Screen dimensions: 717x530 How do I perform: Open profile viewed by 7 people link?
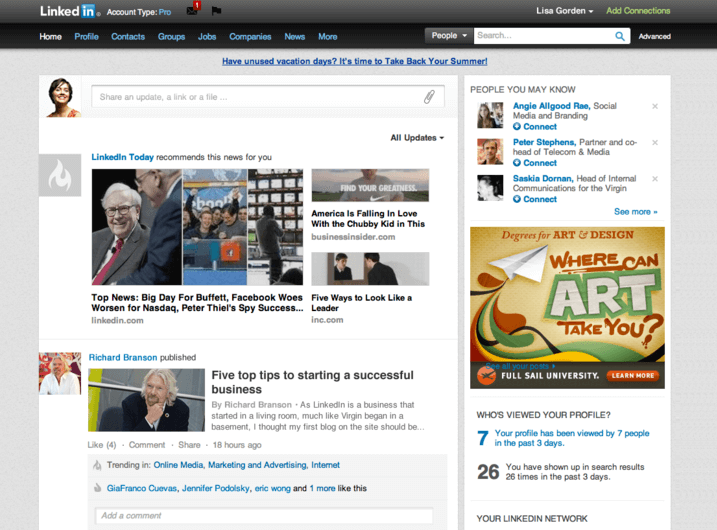[x=572, y=438]
